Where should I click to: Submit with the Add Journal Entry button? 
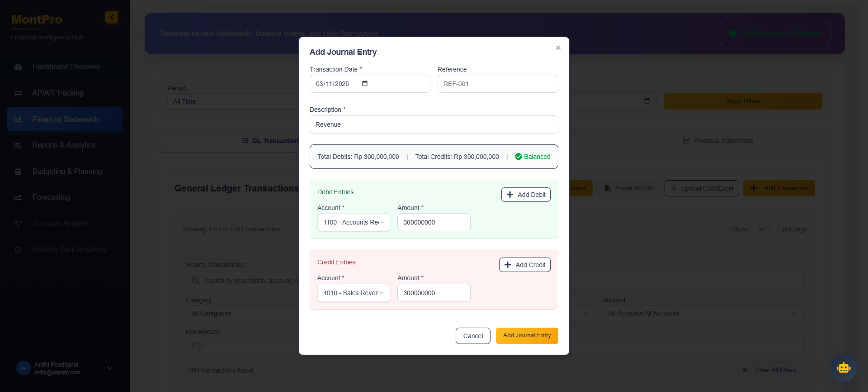527,336
